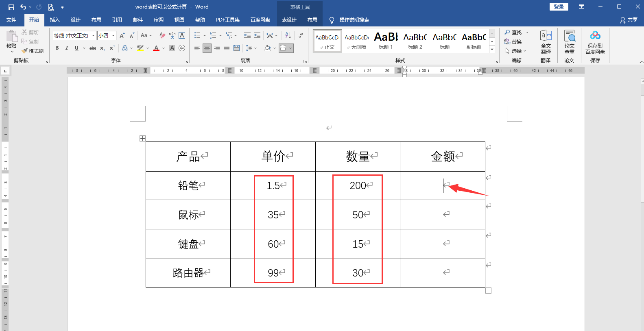644x331 pixels.
Task: Open the Sort (A-Z) dialog
Action: [288, 35]
